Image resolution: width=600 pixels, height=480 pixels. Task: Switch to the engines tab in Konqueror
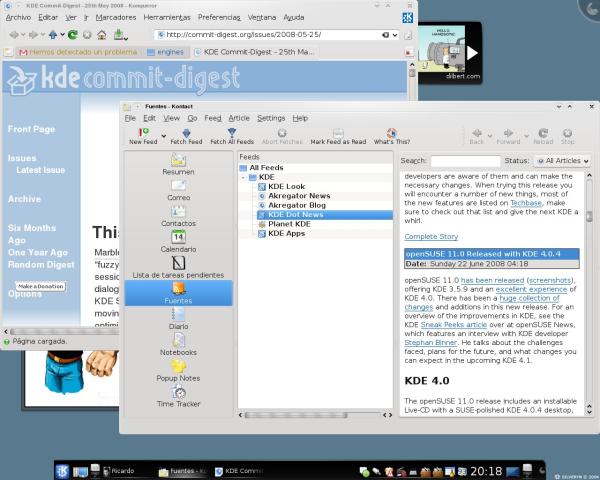[166, 52]
